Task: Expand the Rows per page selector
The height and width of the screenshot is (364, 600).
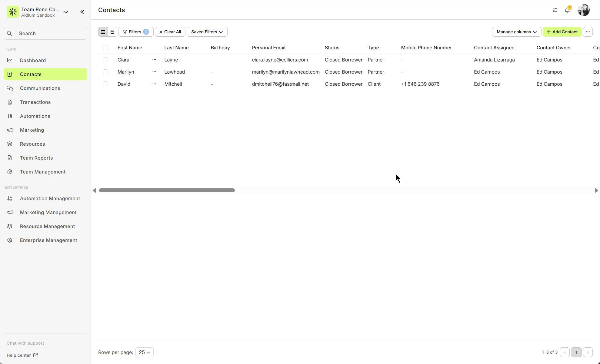Action: 144,352
